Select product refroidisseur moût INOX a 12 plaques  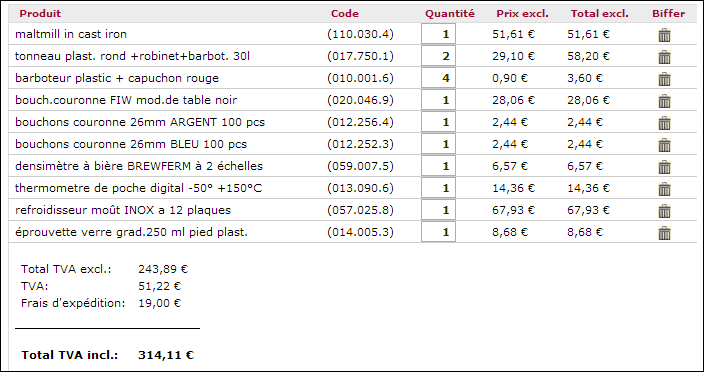click(x=123, y=210)
